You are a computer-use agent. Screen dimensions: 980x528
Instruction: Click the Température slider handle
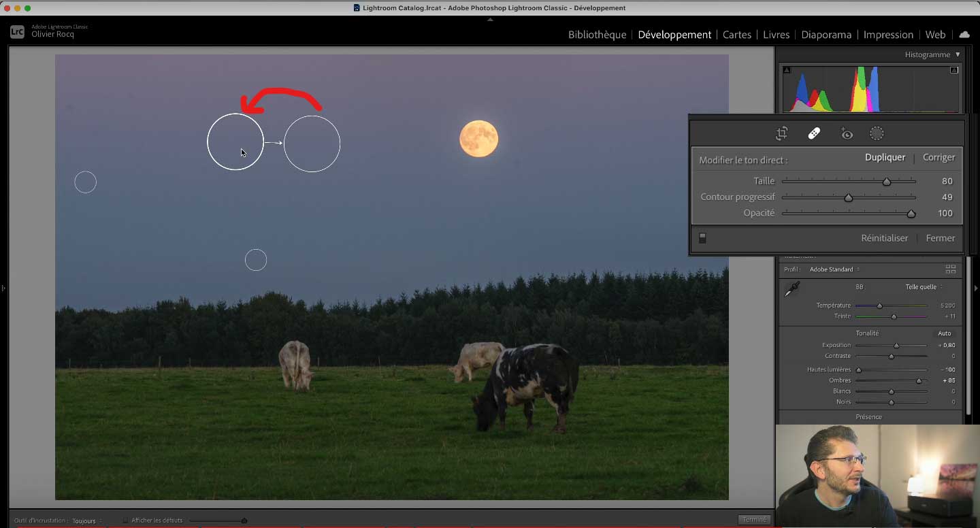pyautogui.click(x=880, y=306)
